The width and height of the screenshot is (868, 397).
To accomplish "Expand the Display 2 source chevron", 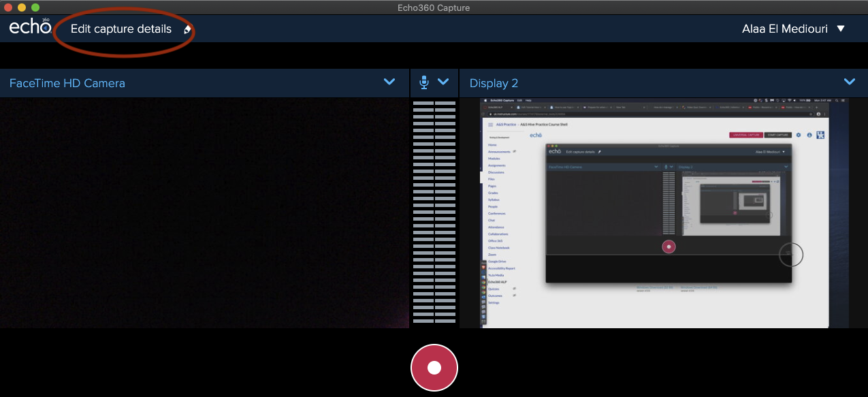I will click(x=850, y=82).
